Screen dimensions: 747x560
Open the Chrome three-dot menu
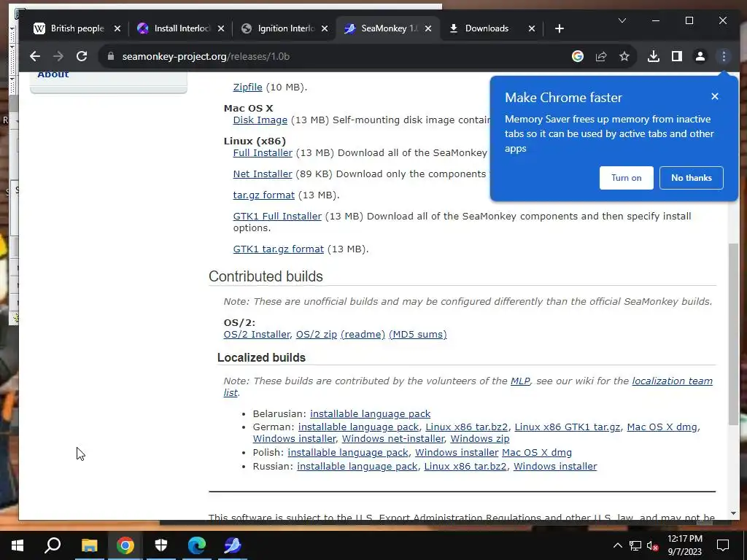tap(724, 56)
